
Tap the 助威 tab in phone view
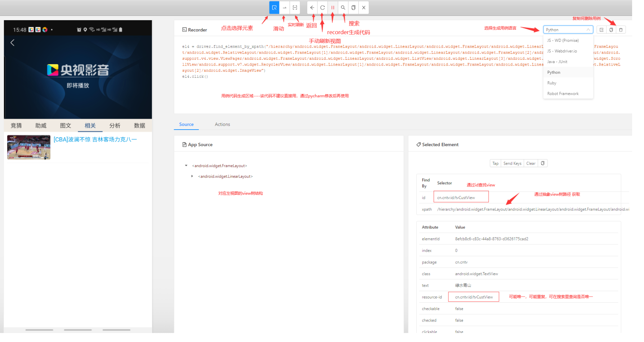(41, 126)
